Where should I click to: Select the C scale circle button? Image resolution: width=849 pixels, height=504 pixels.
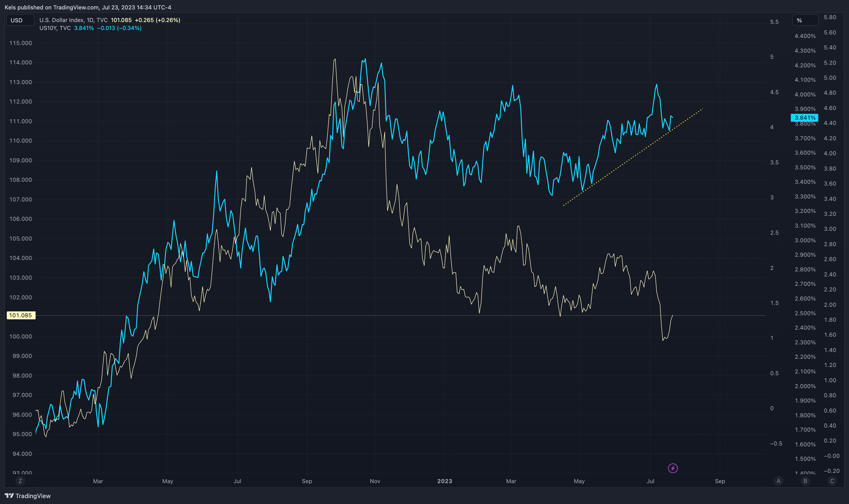click(x=832, y=481)
